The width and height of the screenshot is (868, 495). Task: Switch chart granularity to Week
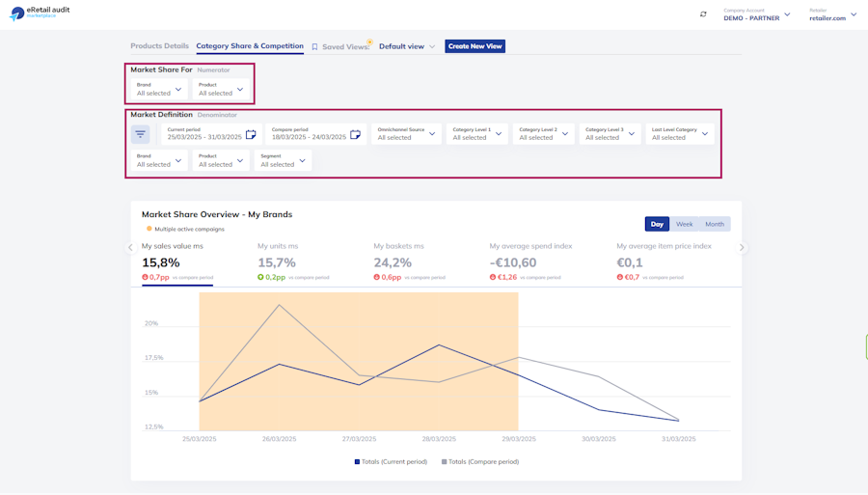coord(684,224)
